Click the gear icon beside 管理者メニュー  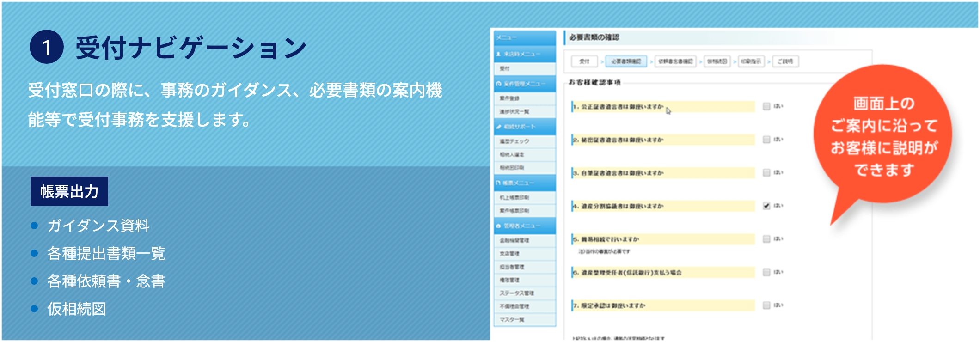pos(498,226)
